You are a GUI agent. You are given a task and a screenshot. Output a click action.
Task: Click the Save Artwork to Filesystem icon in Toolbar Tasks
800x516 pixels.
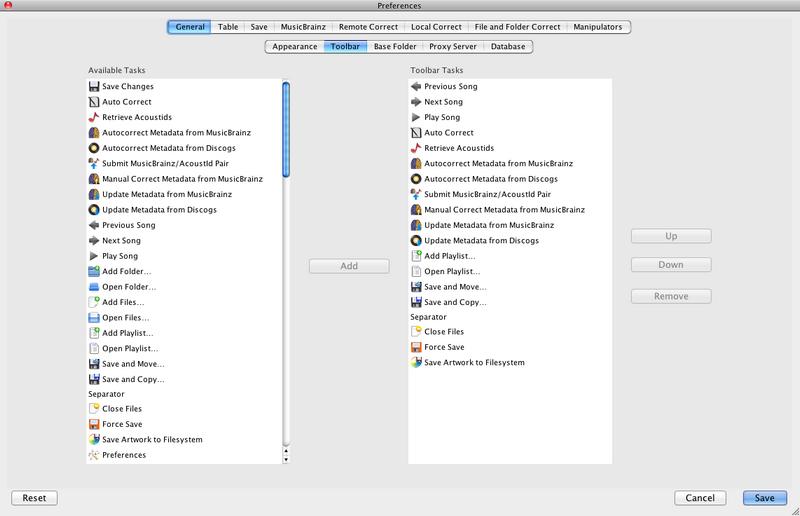pyautogui.click(x=416, y=362)
